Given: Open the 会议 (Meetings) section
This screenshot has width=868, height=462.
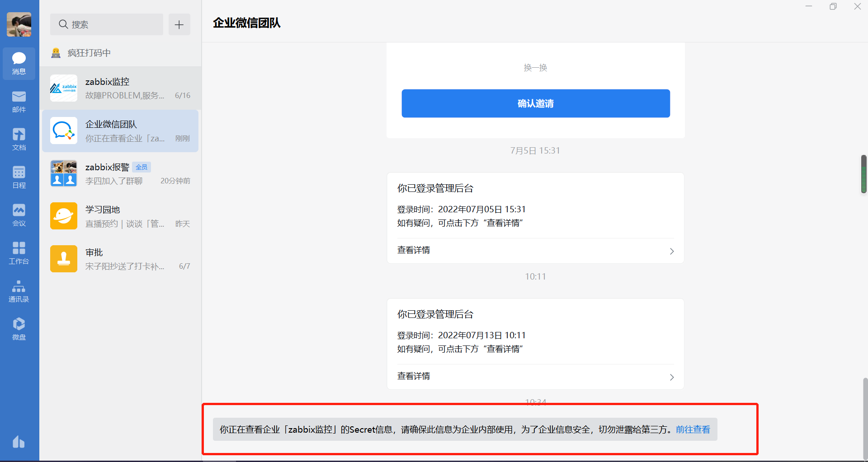Looking at the screenshot, I should tap(19, 215).
